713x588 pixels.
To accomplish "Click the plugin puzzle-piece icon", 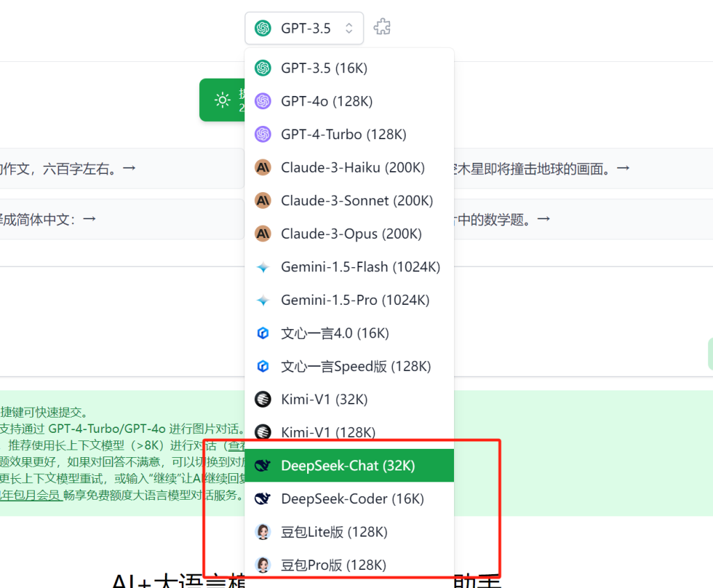I will (x=382, y=27).
